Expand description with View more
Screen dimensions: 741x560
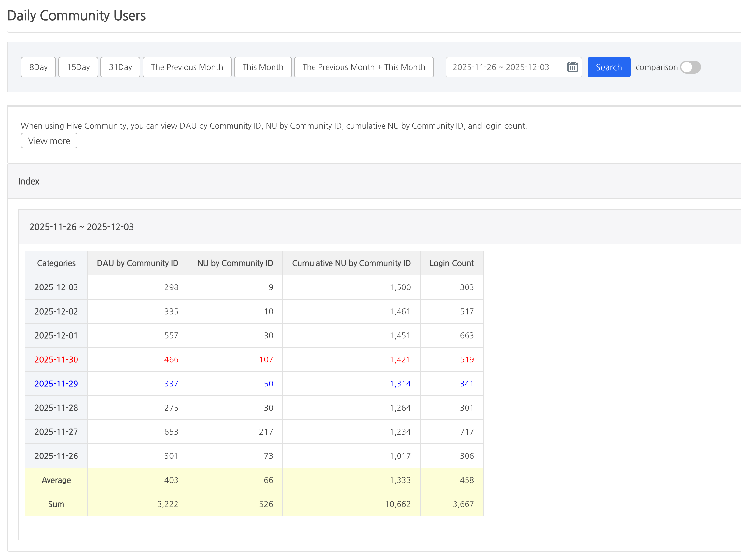(x=49, y=141)
